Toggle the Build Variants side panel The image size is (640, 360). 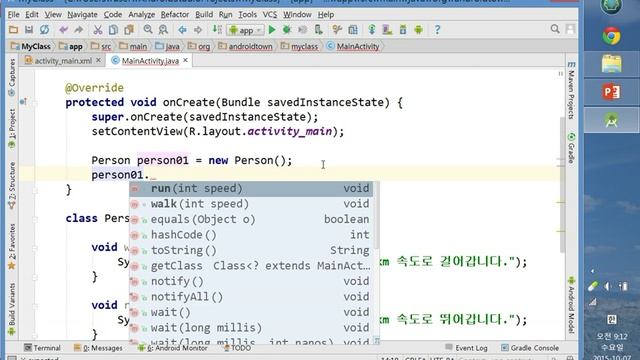[12, 309]
